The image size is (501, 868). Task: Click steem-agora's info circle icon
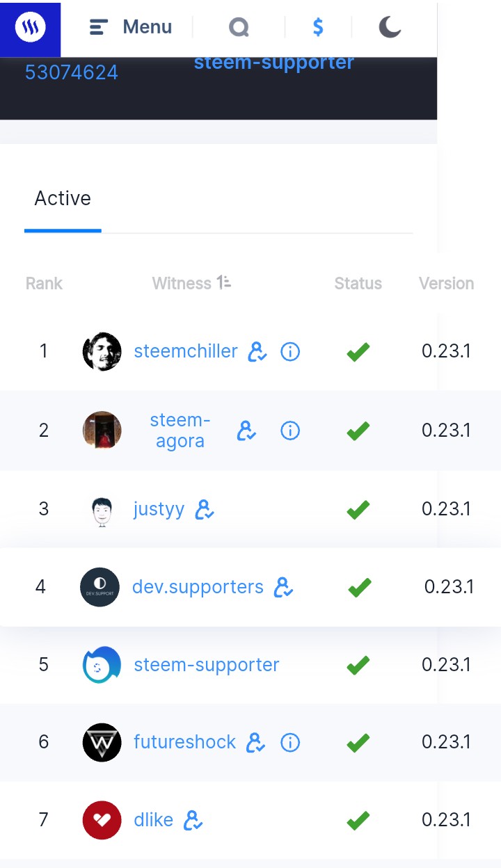point(290,431)
